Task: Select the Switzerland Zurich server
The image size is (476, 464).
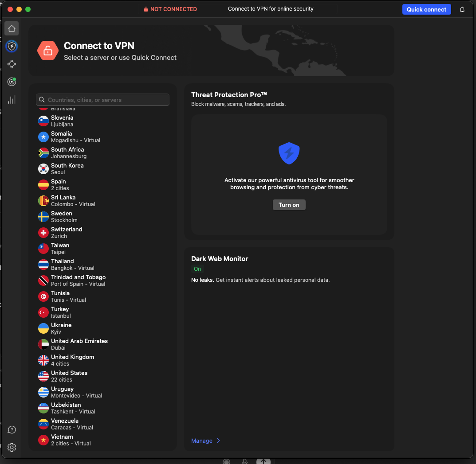Action: click(x=67, y=233)
